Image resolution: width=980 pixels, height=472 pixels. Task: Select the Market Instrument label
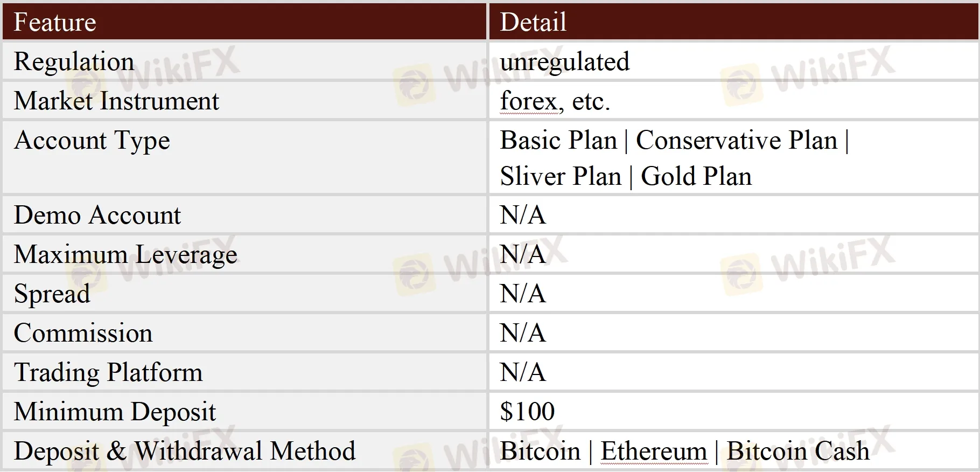pyautogui.click(x=116, y=101)
